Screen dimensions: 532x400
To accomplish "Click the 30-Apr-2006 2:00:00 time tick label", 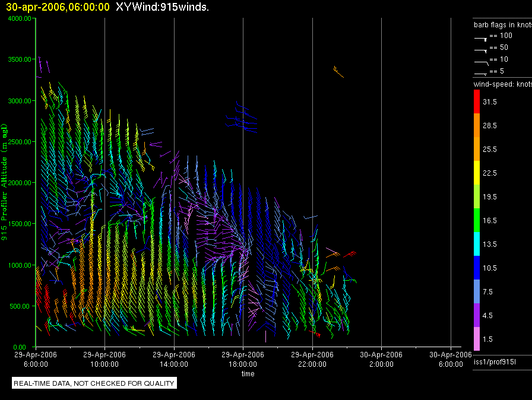I will [381, 360].
